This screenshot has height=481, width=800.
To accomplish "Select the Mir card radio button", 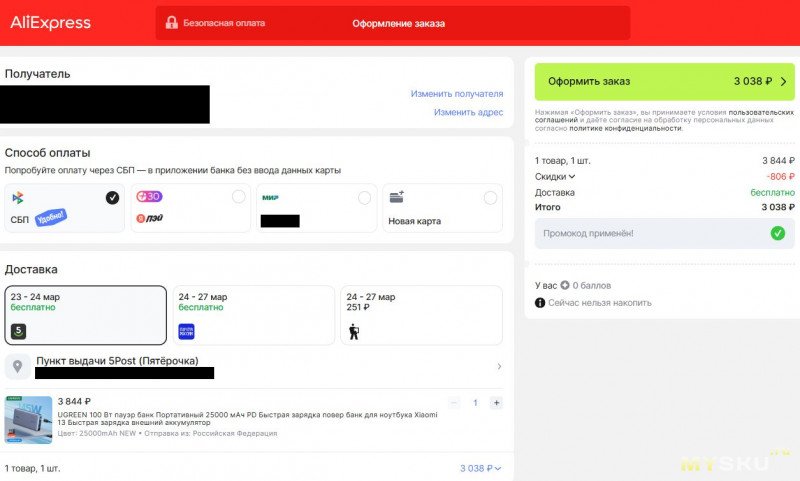I will click(364, 197).
